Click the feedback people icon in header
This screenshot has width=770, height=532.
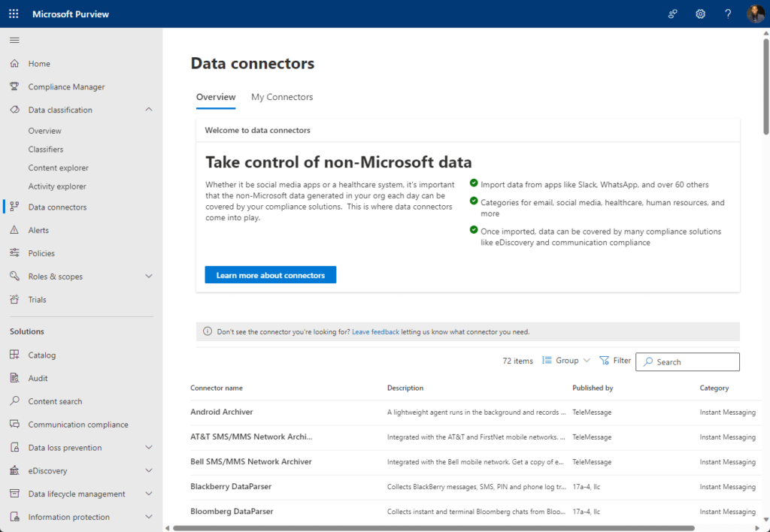(673, 14)
